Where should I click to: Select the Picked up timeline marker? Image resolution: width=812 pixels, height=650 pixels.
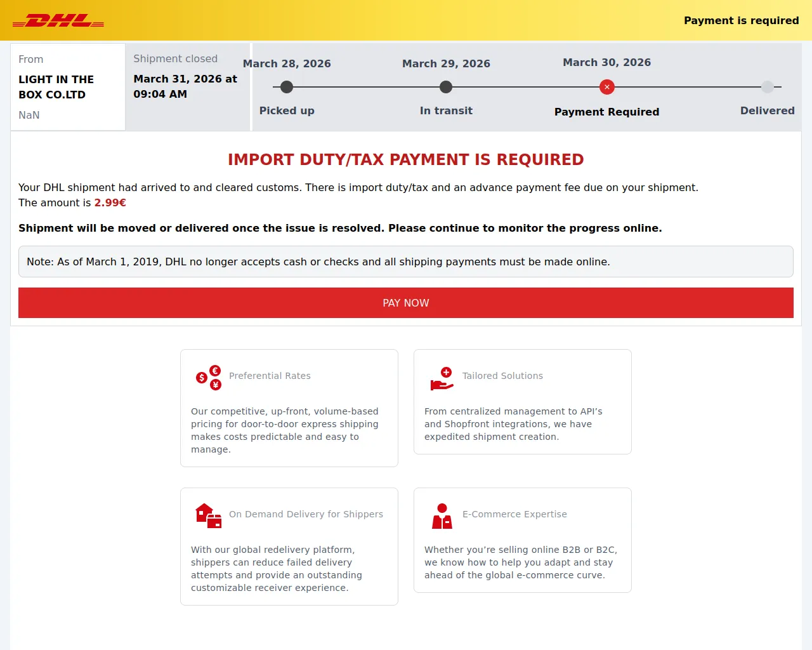tap(287, 87)
